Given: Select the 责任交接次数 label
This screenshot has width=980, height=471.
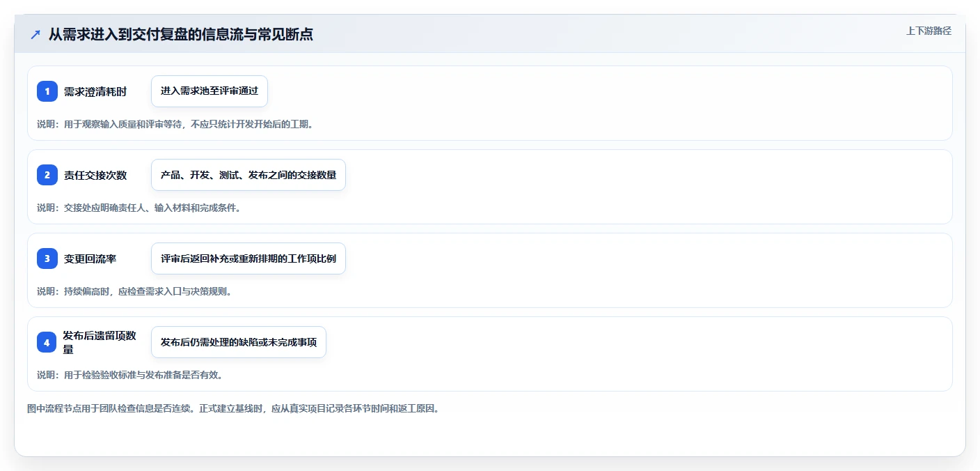Looking at the screenshot, I should pos(95,175).
